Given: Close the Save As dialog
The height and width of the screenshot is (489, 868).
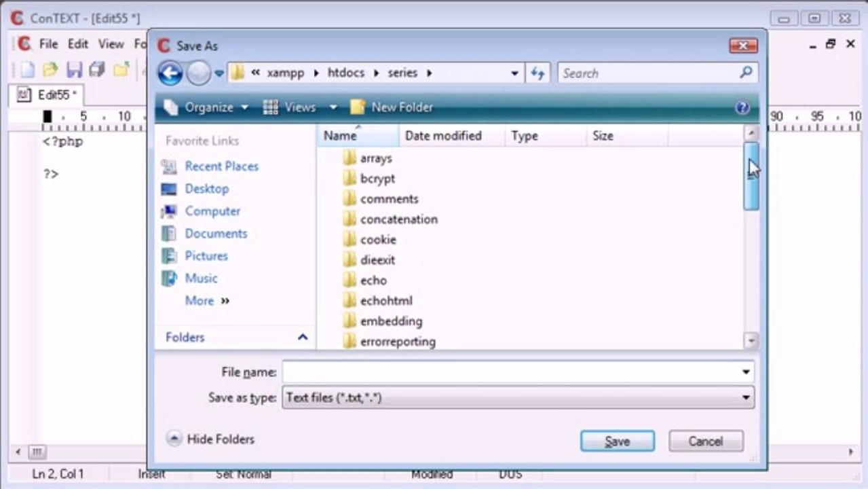Looking at the screenshot, I should (743, 46).
